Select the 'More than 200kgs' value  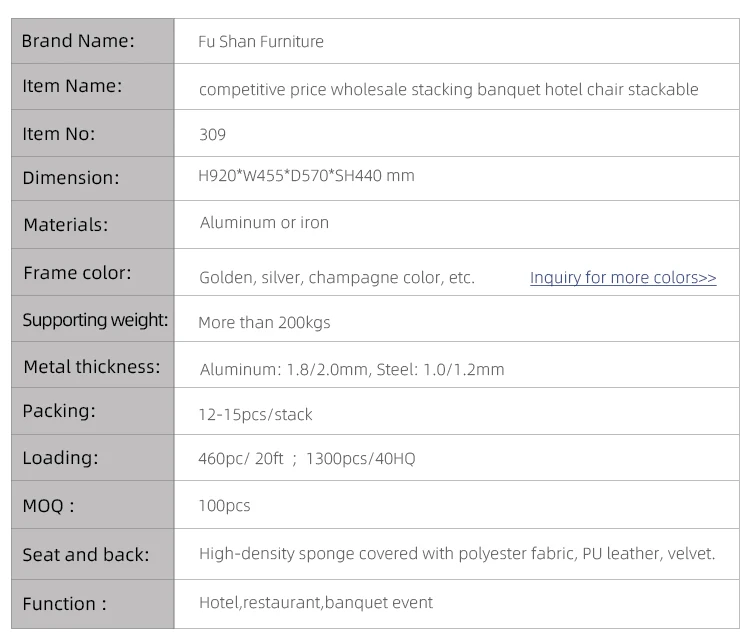[x=264, y=322]
